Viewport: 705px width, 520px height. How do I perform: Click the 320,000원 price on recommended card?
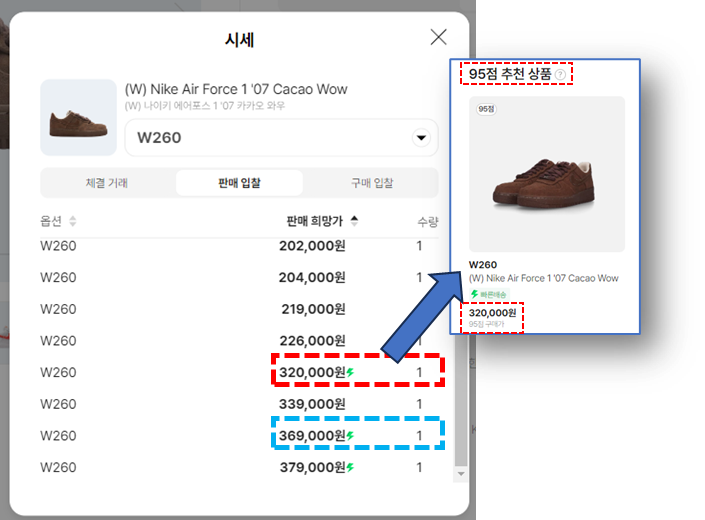click(492, 313)
